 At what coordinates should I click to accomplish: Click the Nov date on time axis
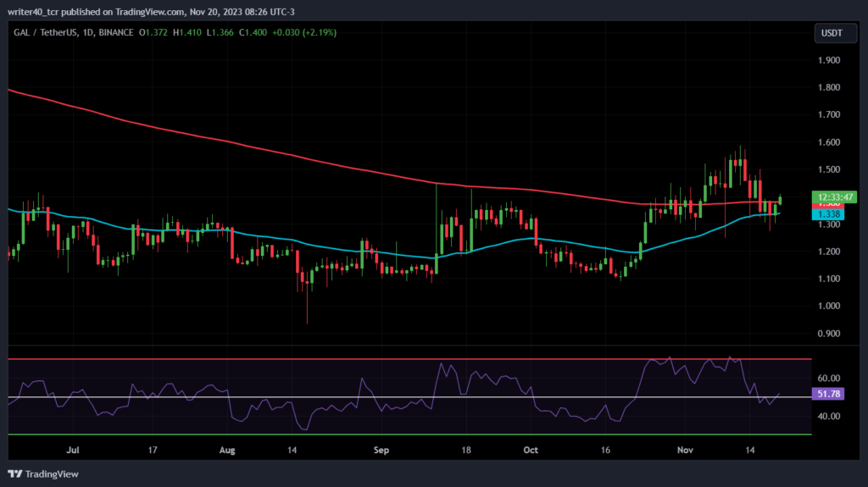tap(685, 450)
